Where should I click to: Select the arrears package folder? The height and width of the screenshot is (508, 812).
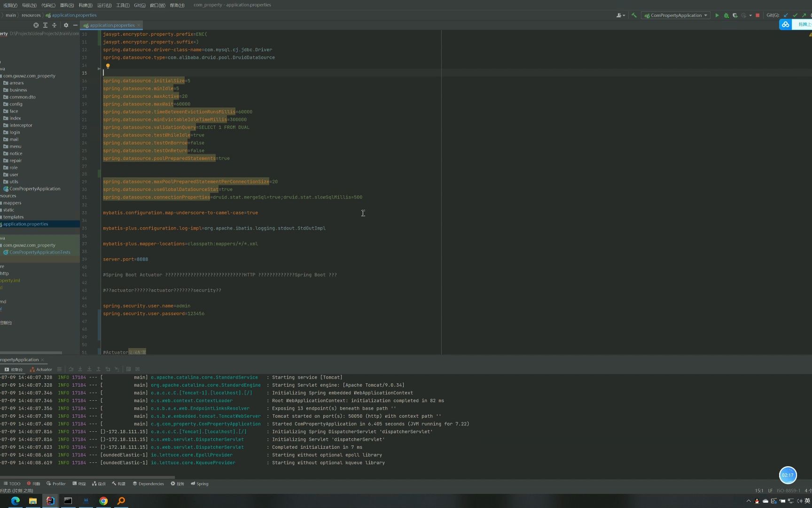[16, 83]
